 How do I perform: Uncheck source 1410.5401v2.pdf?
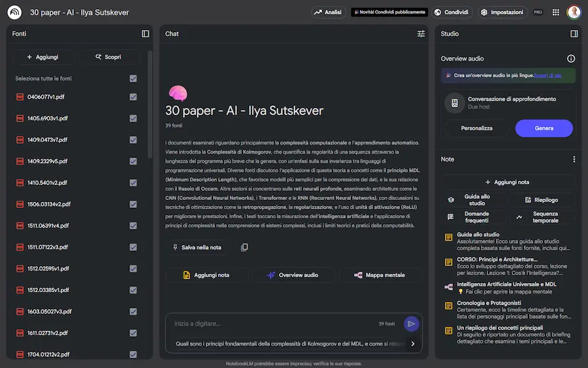click(x=133, y=182)
